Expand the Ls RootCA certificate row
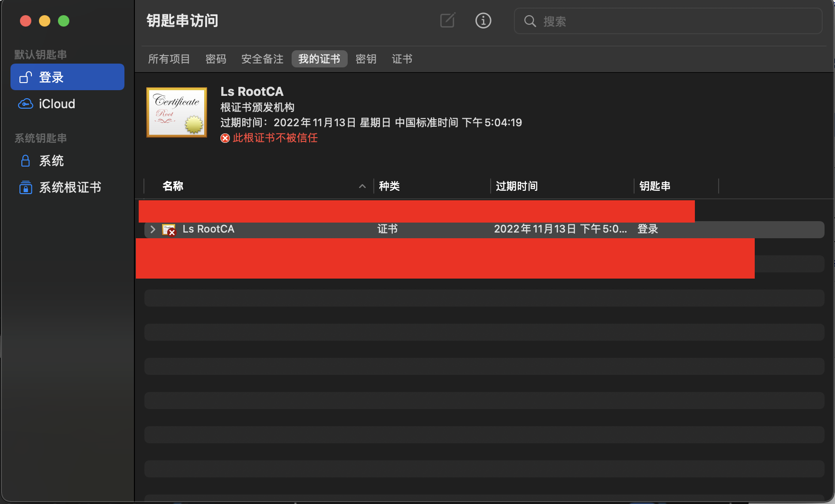The width and height of the screenshot is (835, 504). [152, 229]
